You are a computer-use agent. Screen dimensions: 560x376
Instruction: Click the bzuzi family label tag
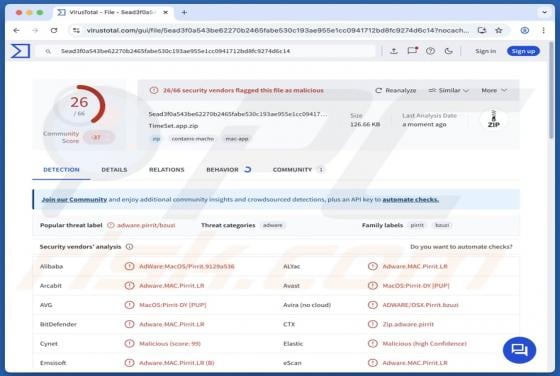442,225
